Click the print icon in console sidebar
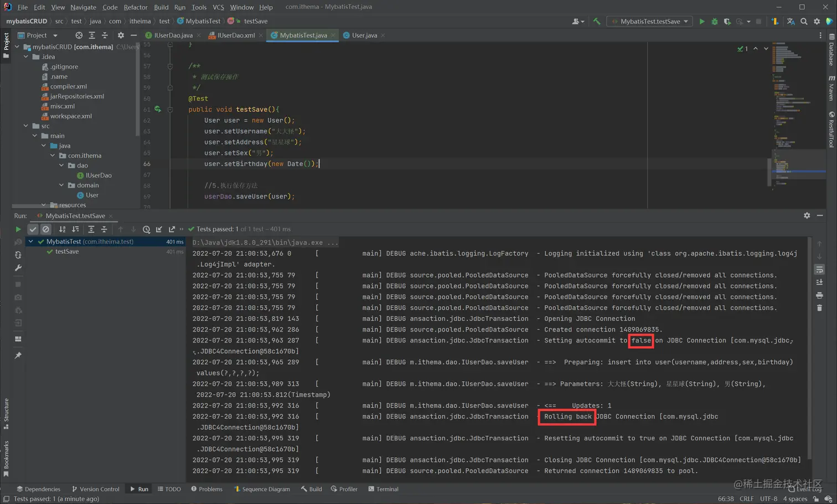 coord(819,295)
